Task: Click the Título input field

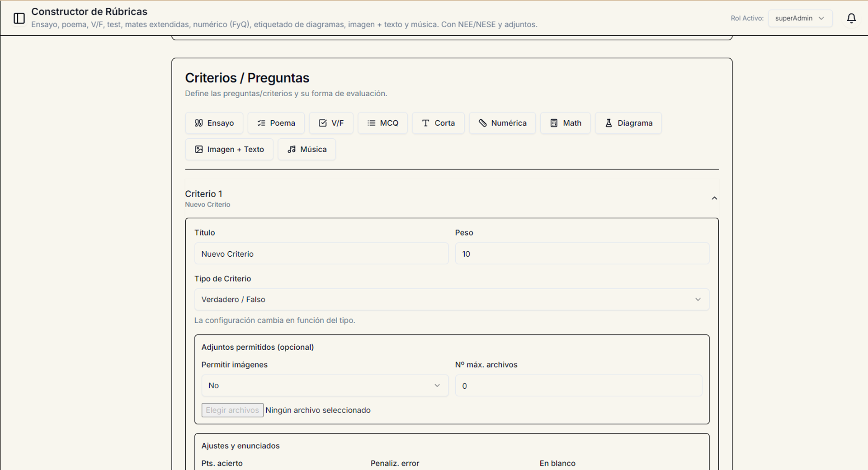Action: [x=321, y=254]
